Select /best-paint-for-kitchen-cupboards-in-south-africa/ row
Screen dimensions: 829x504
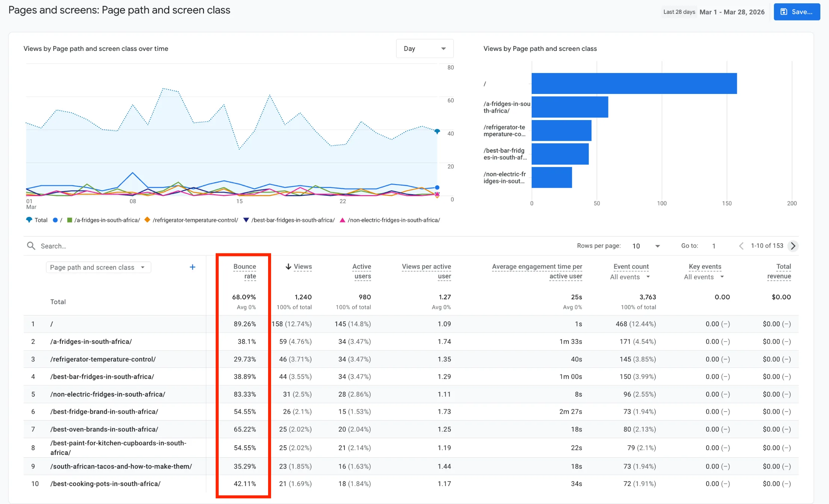pos(411,448)
